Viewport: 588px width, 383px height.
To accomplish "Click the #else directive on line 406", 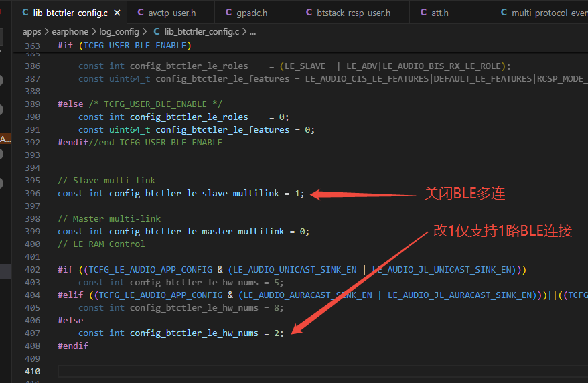I will pos(70,321).
